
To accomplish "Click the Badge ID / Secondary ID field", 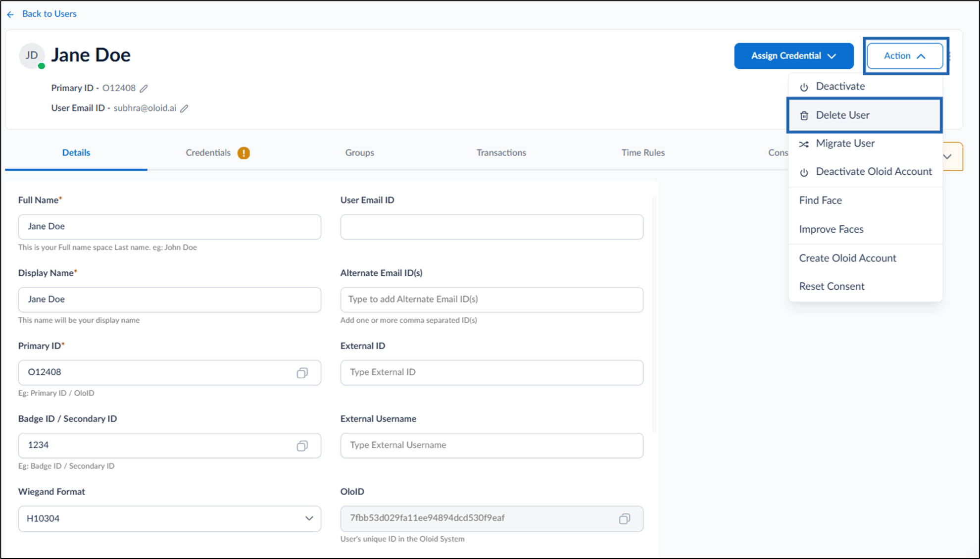I will tap(169, 445).
